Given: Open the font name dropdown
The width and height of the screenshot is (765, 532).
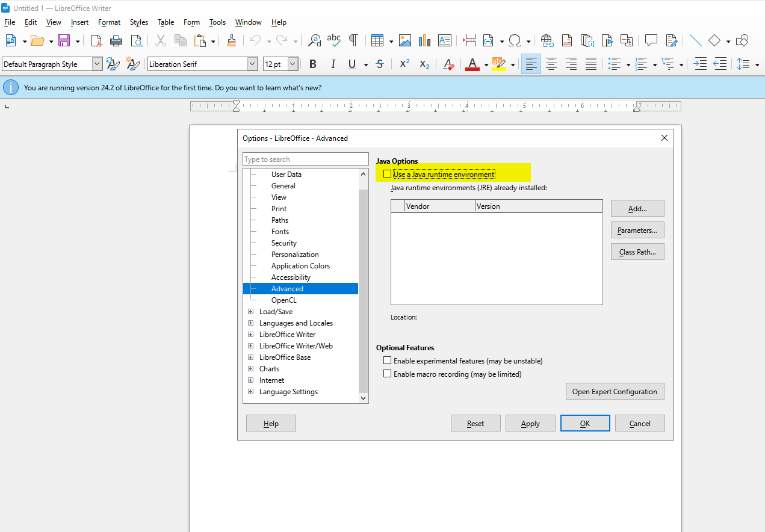Looking at the screenshot, I should tap(253, 64).
